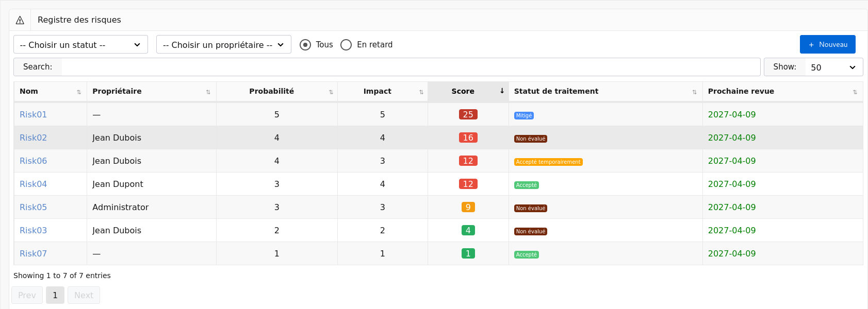868x309 pixels.
Task: Sort by Statut de traitement icon
Action: (694, 92)
